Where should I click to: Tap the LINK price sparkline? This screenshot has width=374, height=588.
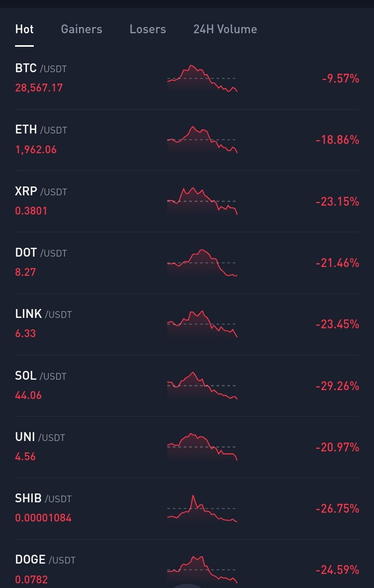click(x=202, y=324)
